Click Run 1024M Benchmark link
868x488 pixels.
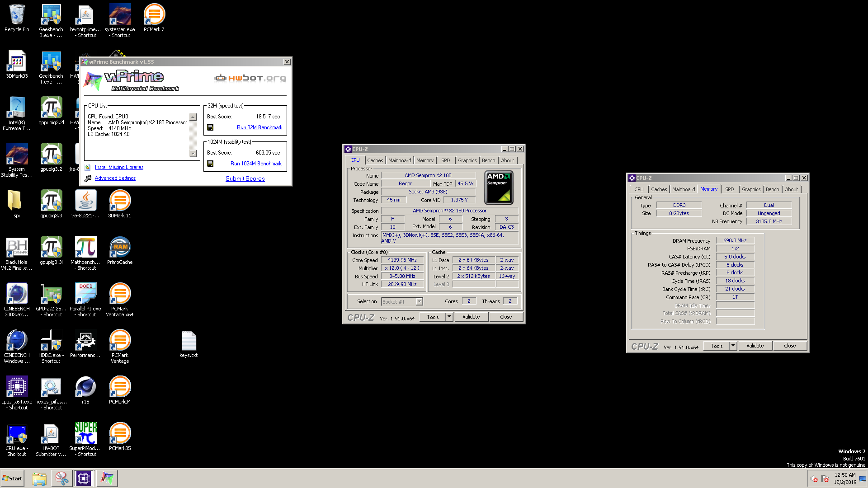(256, 164)
